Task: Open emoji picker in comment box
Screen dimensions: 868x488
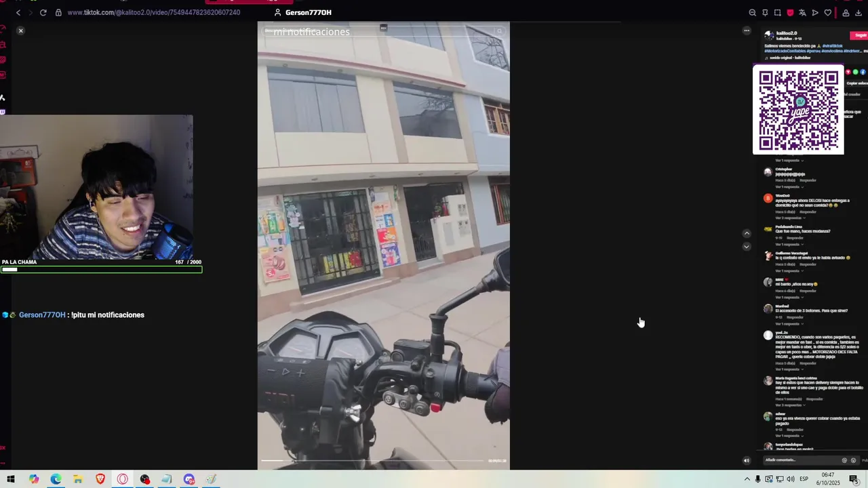Action: pos(853,460)
